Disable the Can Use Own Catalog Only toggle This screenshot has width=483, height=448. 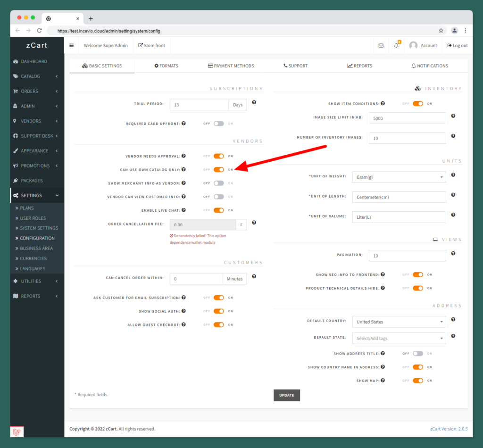(218, 170)
